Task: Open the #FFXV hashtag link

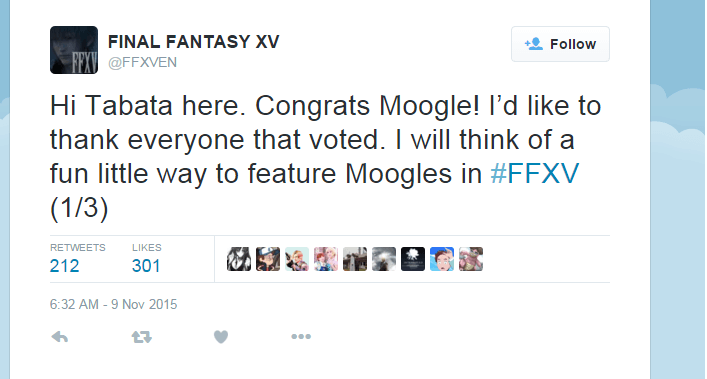Action: pyautogui.click(x=535, y=174)
